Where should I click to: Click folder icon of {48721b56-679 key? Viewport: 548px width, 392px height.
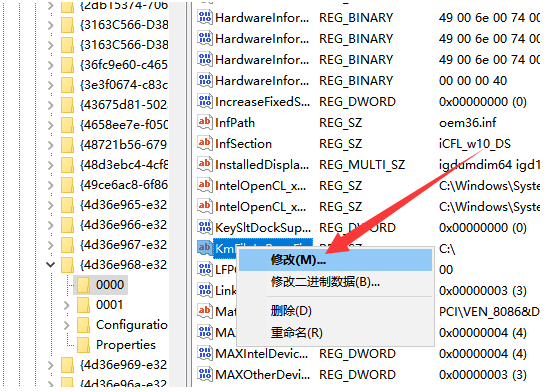[67, 145]
